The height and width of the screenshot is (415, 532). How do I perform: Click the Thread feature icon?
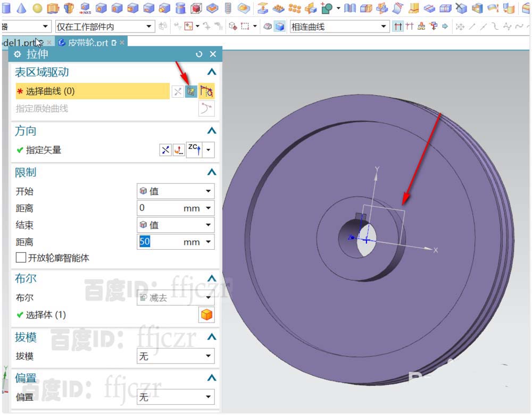228,8
